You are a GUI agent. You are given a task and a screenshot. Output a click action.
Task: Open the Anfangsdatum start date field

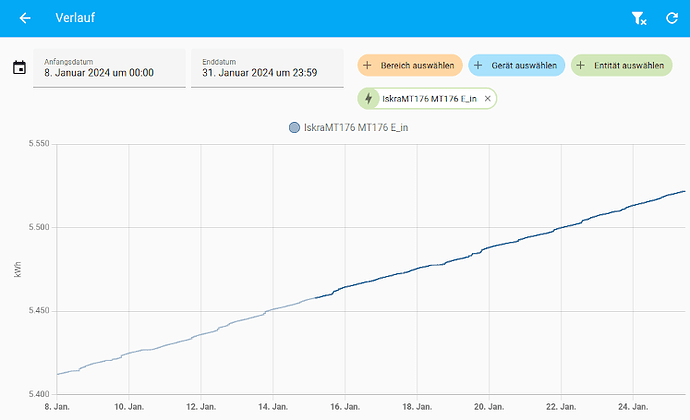pyautogui.click(x=109, y=68)
